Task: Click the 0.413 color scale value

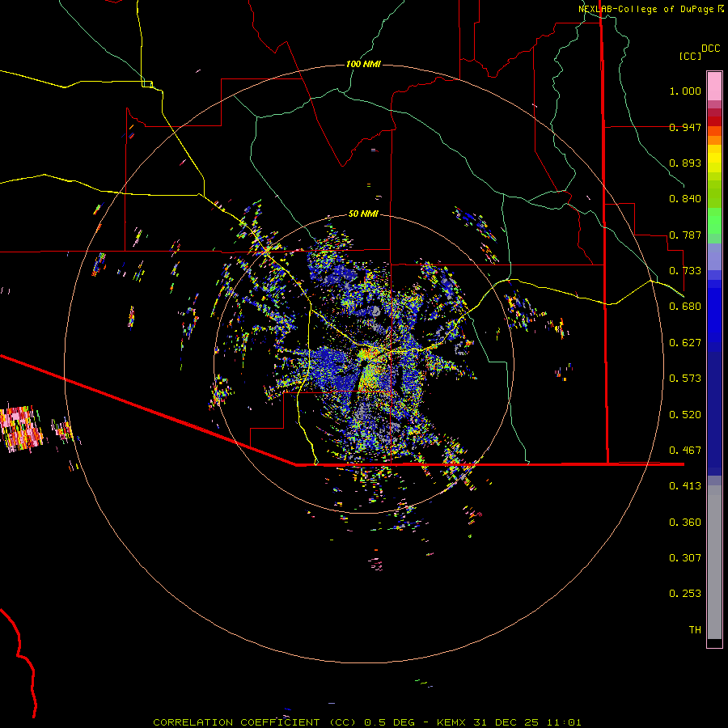Action: coord(685,486)
